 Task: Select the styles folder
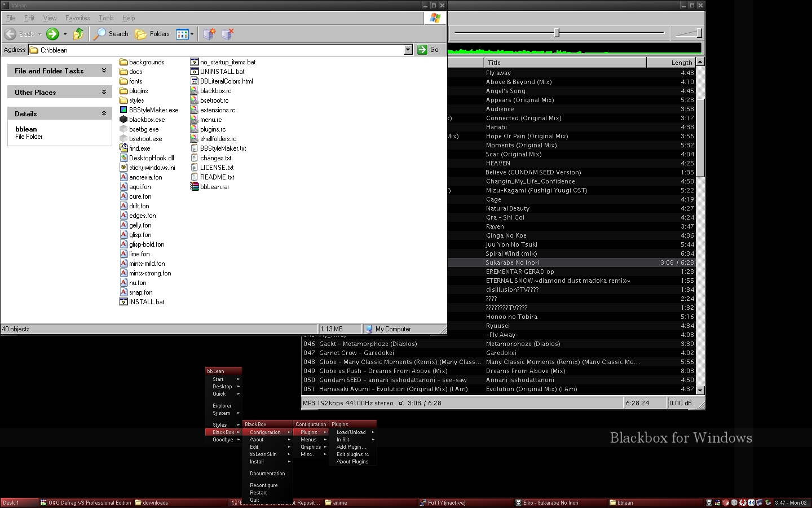[132, 100]
